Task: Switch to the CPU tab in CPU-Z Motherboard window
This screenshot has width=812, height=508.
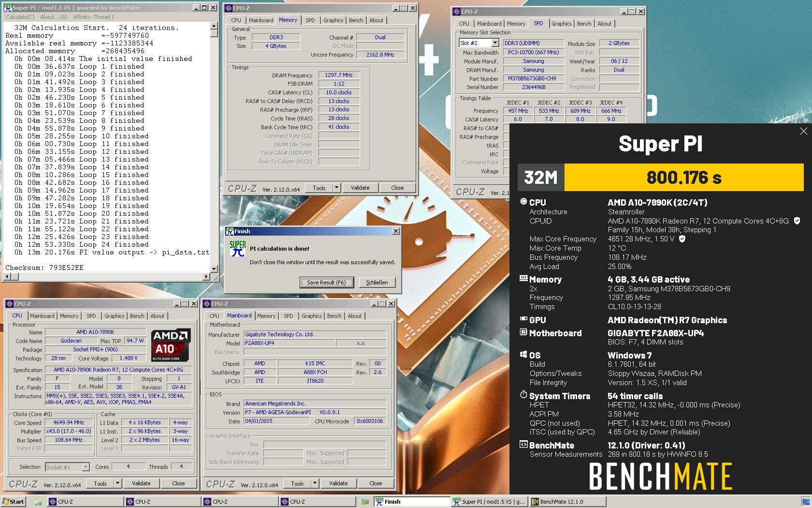Action: click(x=215, y=316)
